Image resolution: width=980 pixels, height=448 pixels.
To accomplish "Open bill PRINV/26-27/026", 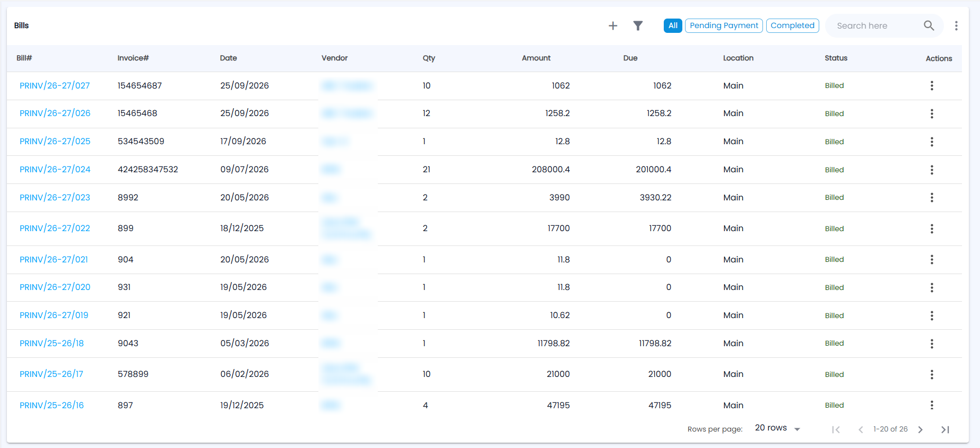I will coord(55,113).
